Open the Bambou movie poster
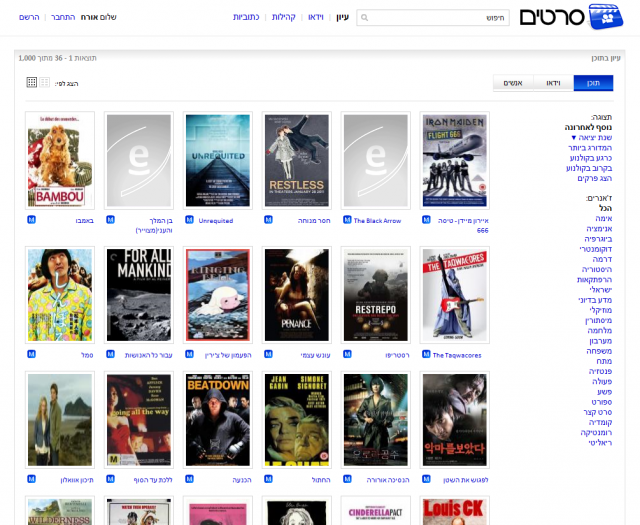 [x=60, y=160]
